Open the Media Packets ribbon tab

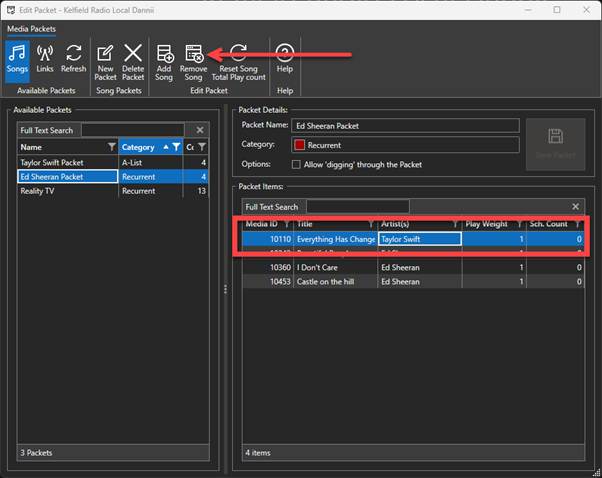[31, 29]
